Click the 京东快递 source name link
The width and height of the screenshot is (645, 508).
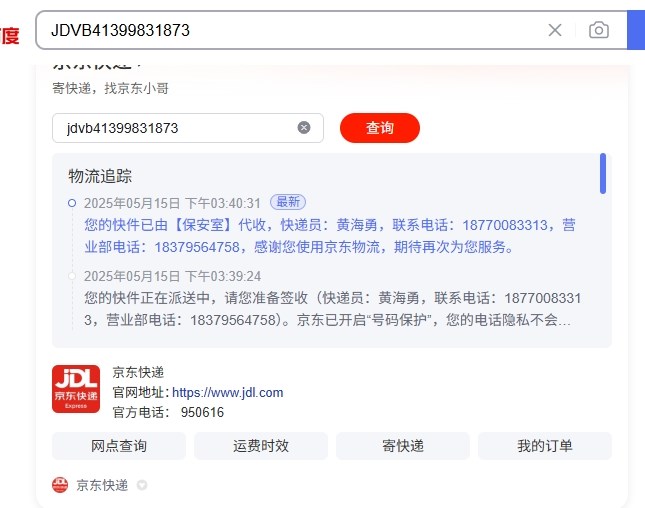(102, 485)
